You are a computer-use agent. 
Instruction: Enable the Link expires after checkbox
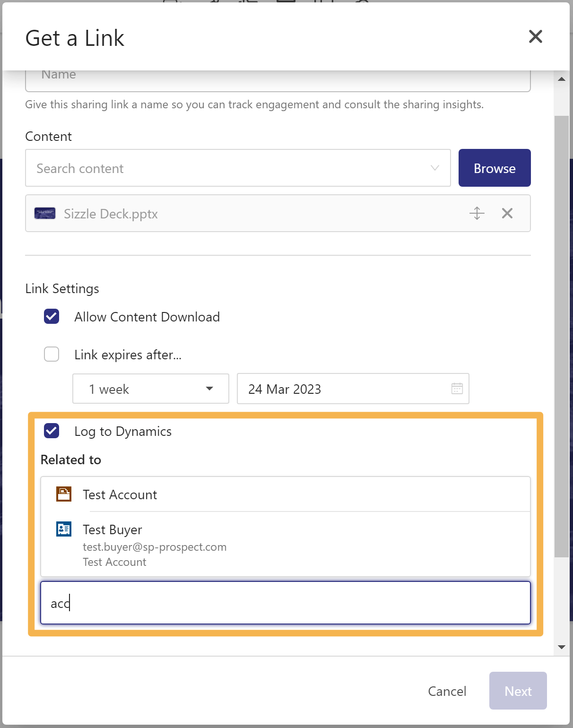click(52, 354)
